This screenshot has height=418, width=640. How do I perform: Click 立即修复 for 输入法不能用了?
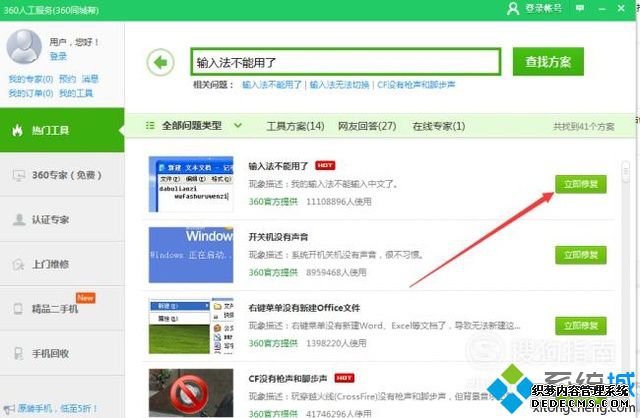pos(580,184)
